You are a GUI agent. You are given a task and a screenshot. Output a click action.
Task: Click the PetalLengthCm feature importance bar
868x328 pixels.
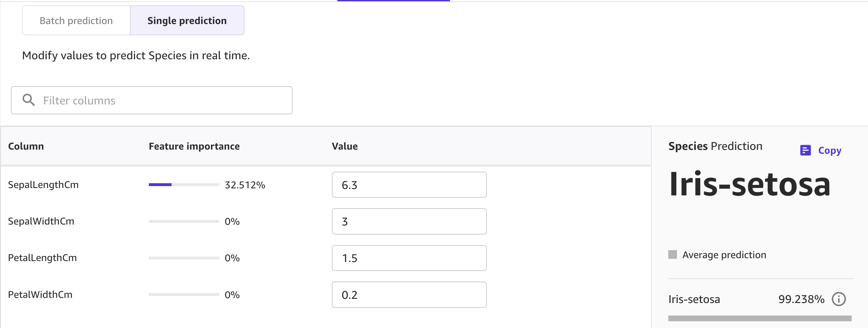[x=184, y=258]
